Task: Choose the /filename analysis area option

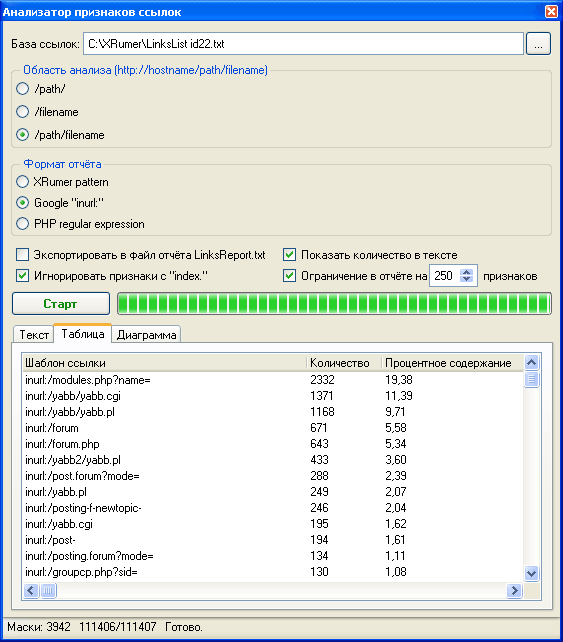Action: tap(23, 111)
